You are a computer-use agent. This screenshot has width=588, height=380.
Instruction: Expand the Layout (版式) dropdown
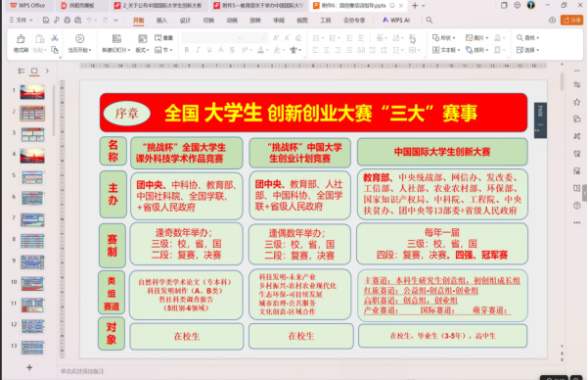pos(143,50)
